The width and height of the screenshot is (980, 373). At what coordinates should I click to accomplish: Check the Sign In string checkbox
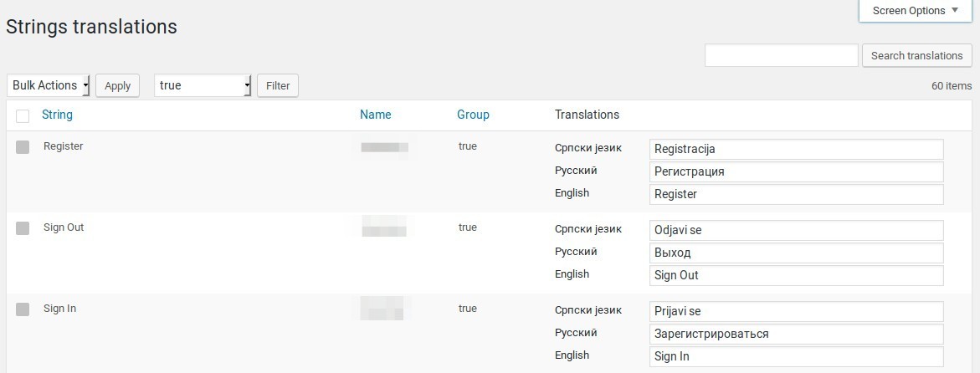tap(23, 309)
